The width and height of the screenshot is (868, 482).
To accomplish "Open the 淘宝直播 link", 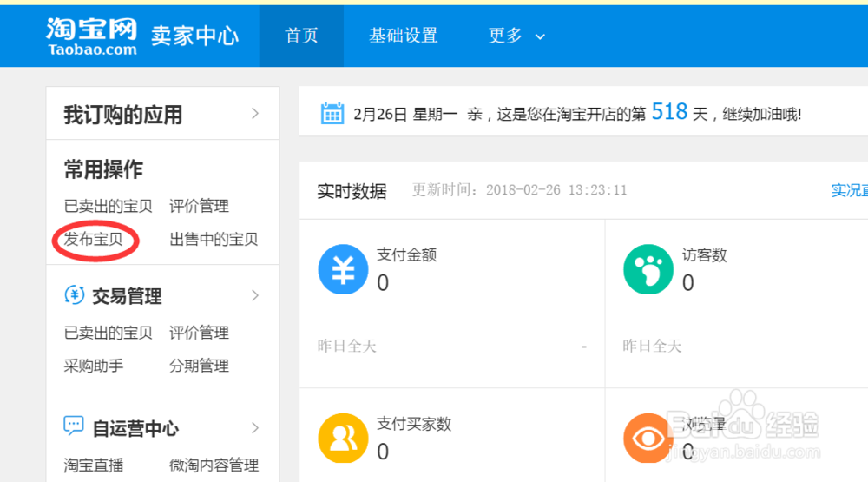I will [94, 465].
